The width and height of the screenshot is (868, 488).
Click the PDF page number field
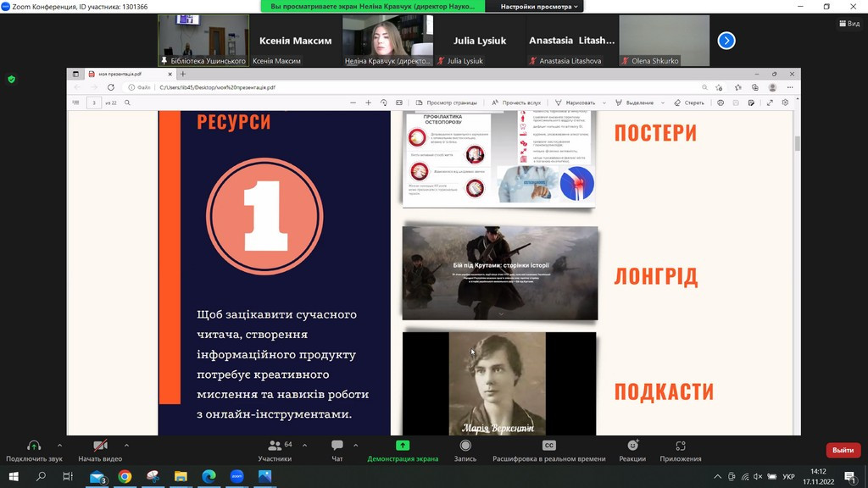pyautogui.click(x=94, y=103)
